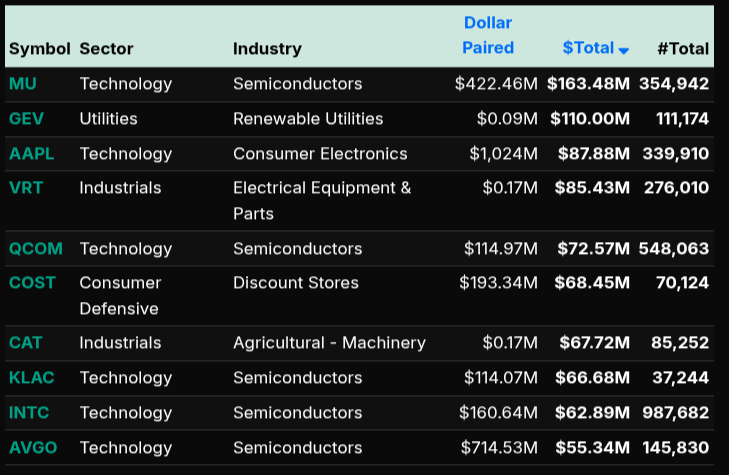This screenshot has height=475, width=729.
Task: Click the #Total column header
Action: click(683, 48)
